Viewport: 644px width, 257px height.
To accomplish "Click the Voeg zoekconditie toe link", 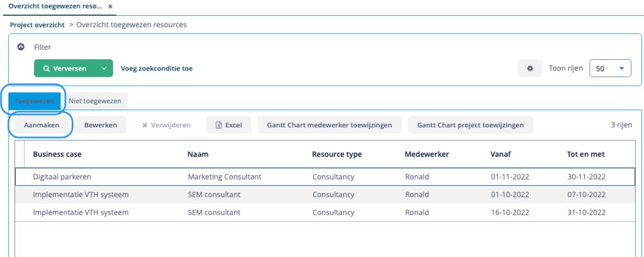I will [157, 69].
